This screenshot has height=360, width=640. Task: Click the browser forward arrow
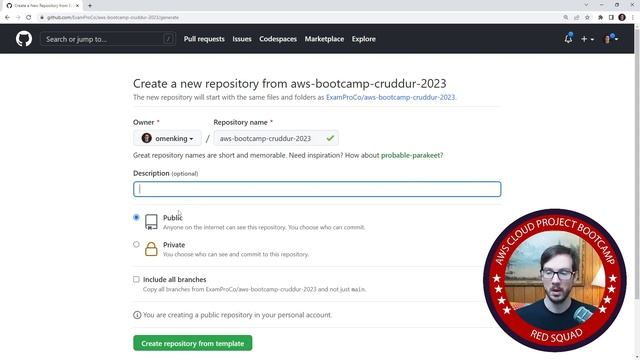(x=18, y=18)
